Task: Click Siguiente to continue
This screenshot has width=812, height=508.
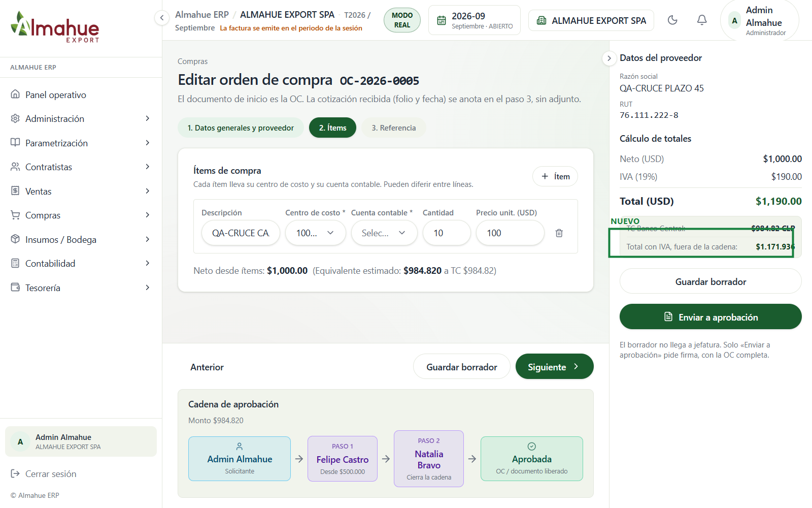Action: tap(555, 367)
